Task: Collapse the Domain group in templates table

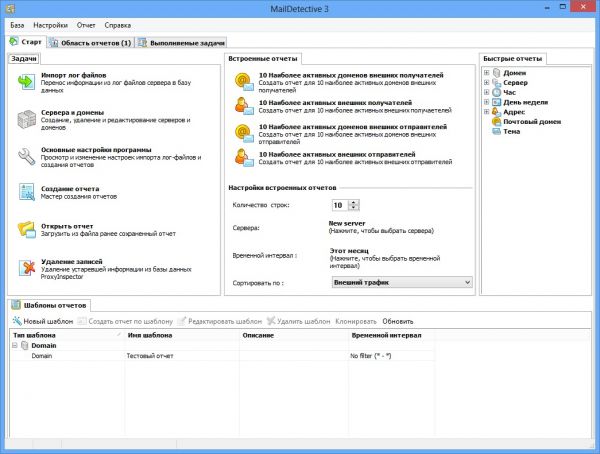Action: coord(16,345)
